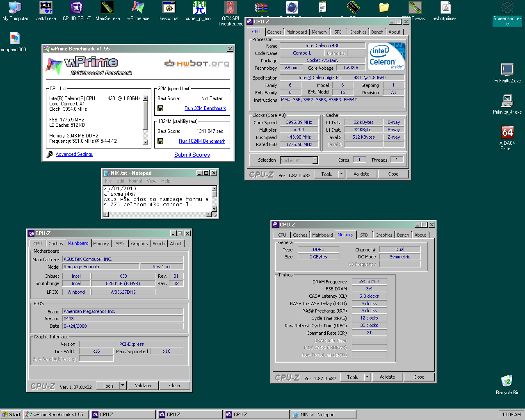Open the Notepad Help menu

[x=166, y=181]
